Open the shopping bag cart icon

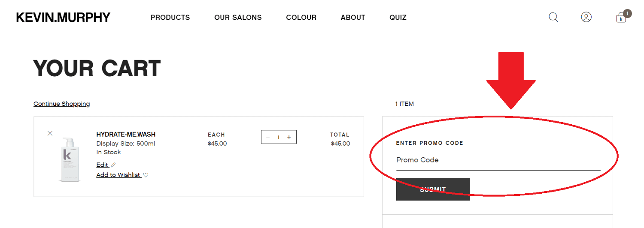click(x=621, y=18)
